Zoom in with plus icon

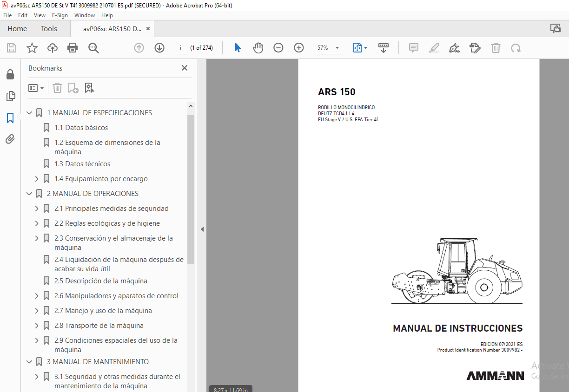tap(299, 48)
